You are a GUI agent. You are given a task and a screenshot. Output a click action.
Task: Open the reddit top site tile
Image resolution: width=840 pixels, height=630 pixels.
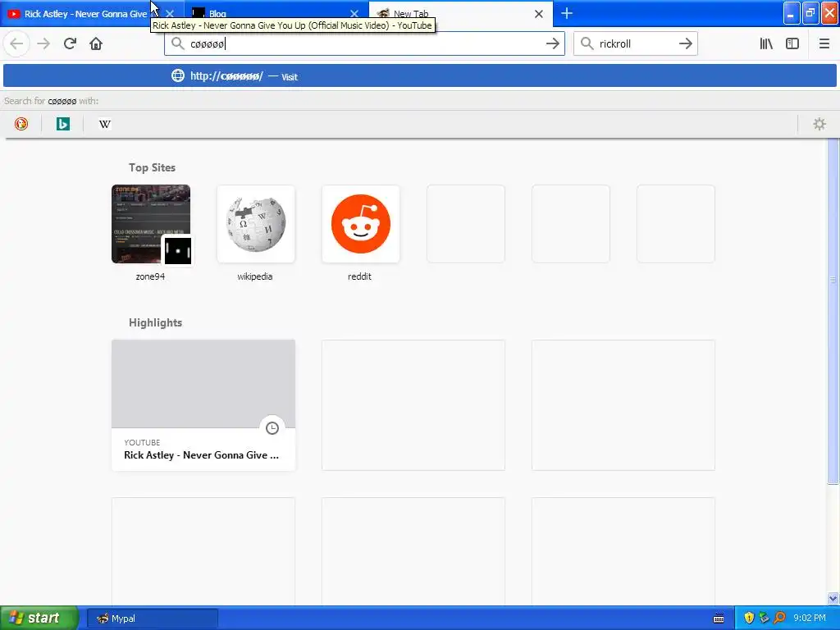pyautogui.click(x=361, y=225)
